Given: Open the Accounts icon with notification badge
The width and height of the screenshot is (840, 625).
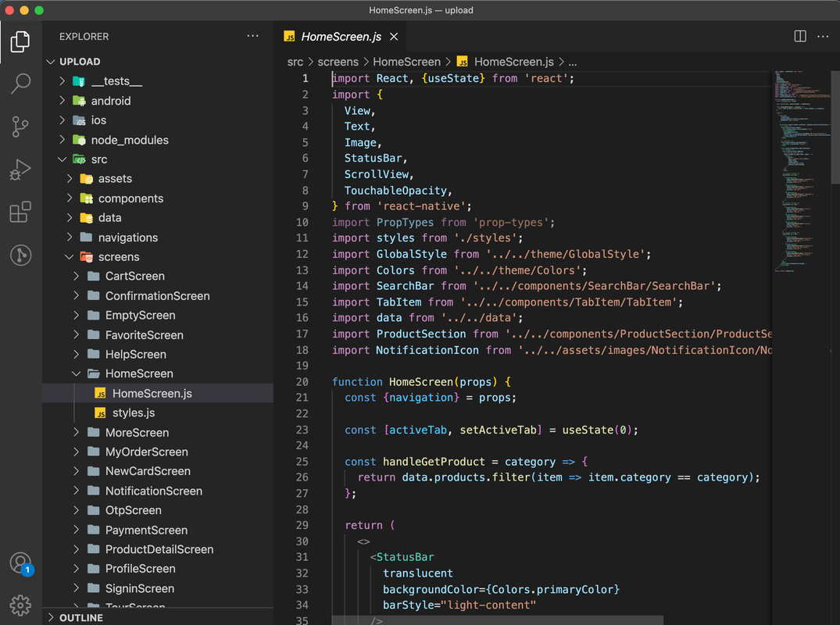Looking at the screenshot, I should coord(20,563).
